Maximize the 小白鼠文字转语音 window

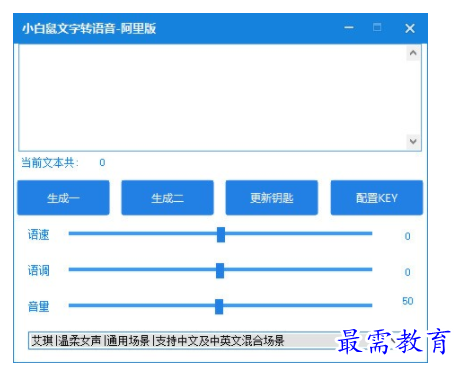(377, 27)
